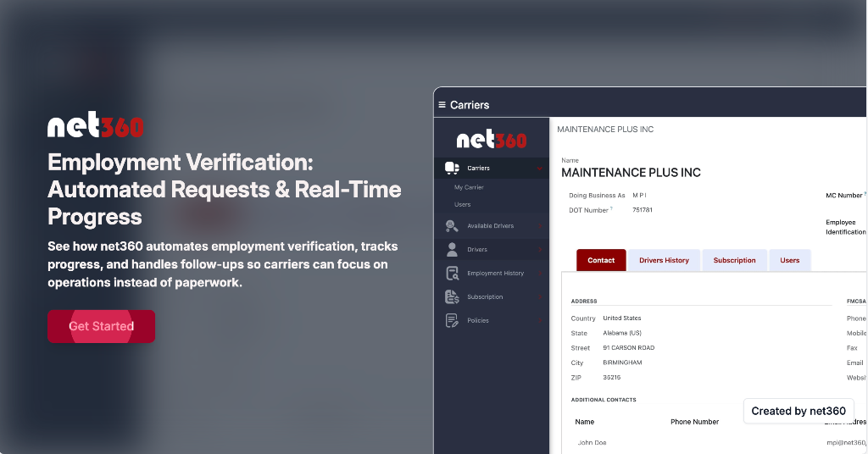Viewport: 868px width, 454px height.
Task: Click the Drivers person icon
Action: (x=453, y=249)
